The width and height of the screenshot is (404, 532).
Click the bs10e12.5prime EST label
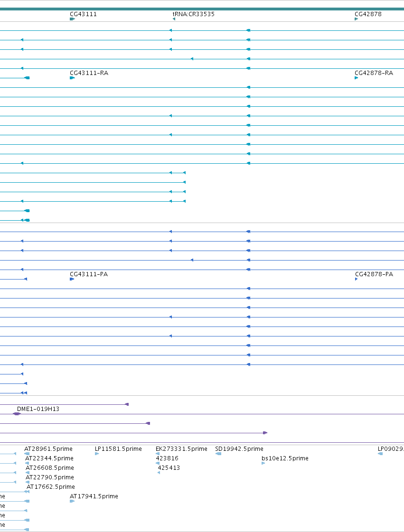(285, 458)
